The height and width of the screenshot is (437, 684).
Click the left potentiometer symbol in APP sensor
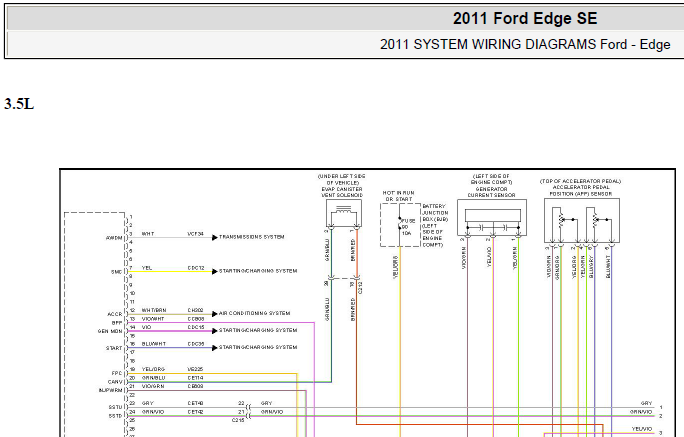(561, 219)
